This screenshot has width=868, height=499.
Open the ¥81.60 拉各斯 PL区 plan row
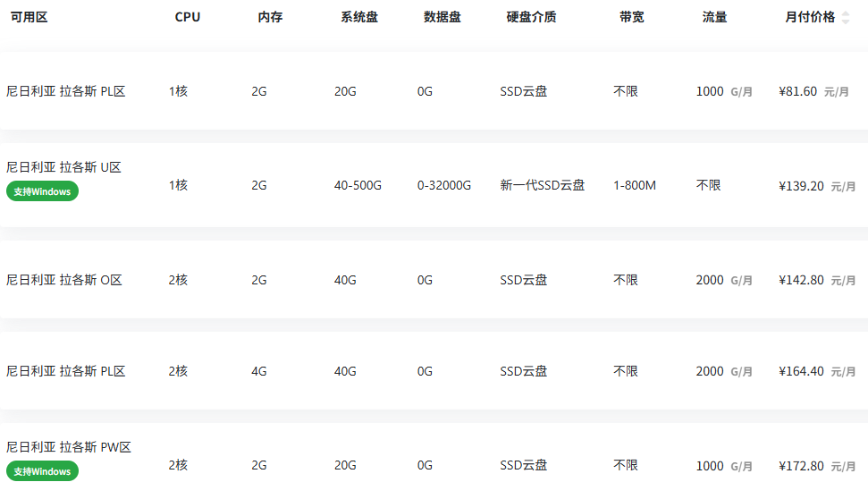pos(434,91)
